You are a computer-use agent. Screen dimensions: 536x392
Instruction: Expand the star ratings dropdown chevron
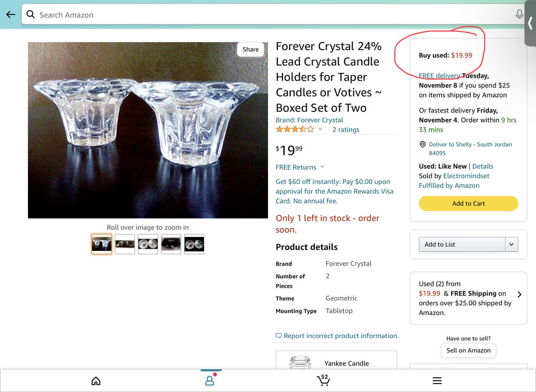click(320, 129)
